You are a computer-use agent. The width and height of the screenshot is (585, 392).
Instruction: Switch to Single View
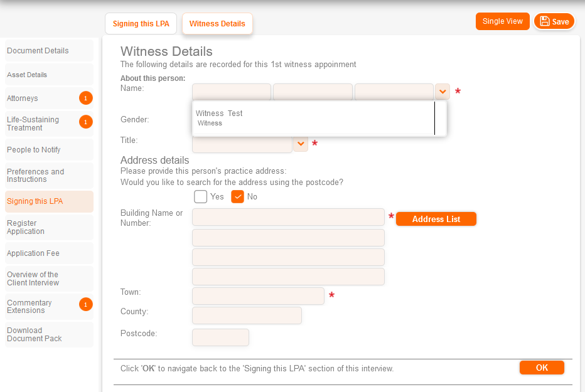(x=502, y=21)
